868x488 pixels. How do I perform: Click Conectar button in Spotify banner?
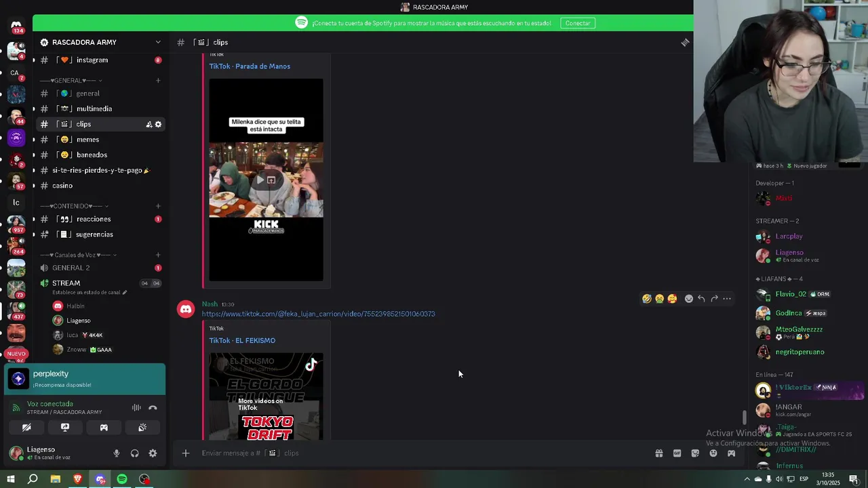pos(578,23)
